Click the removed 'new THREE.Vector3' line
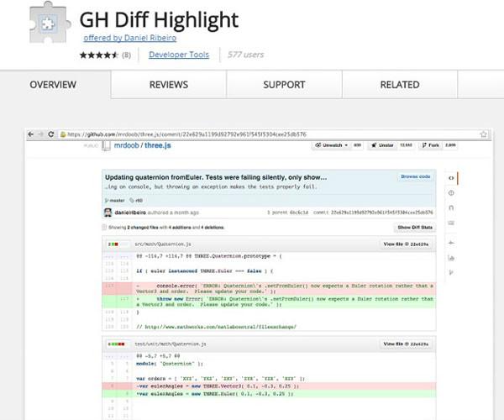The height and width of the screenshot is (420, 504). point(269,386)
